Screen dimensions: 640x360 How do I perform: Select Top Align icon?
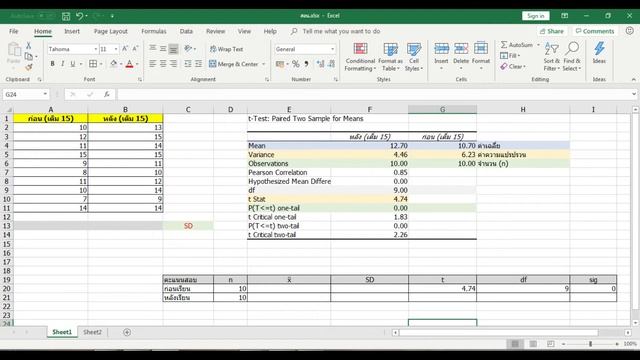pyautogui.click(x=152, y=49)
